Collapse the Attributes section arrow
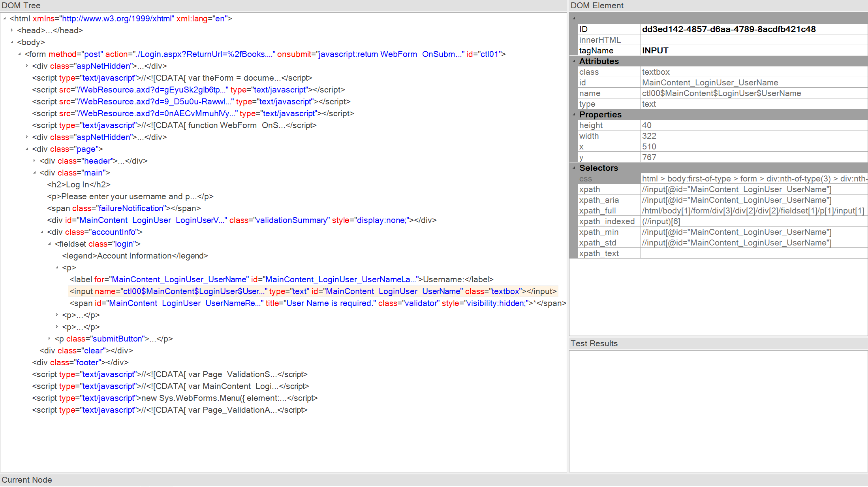This screenshot has height=487, width=868. (574, 61)
